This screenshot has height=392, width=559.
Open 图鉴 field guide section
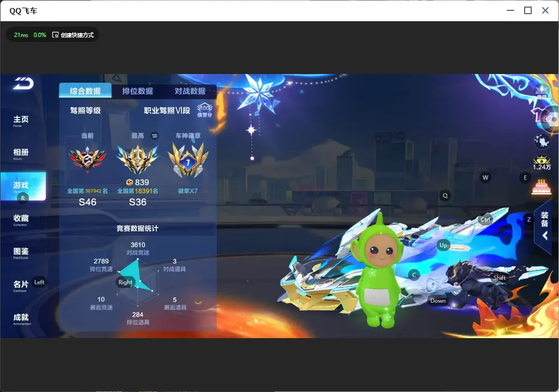click(21, 253)
